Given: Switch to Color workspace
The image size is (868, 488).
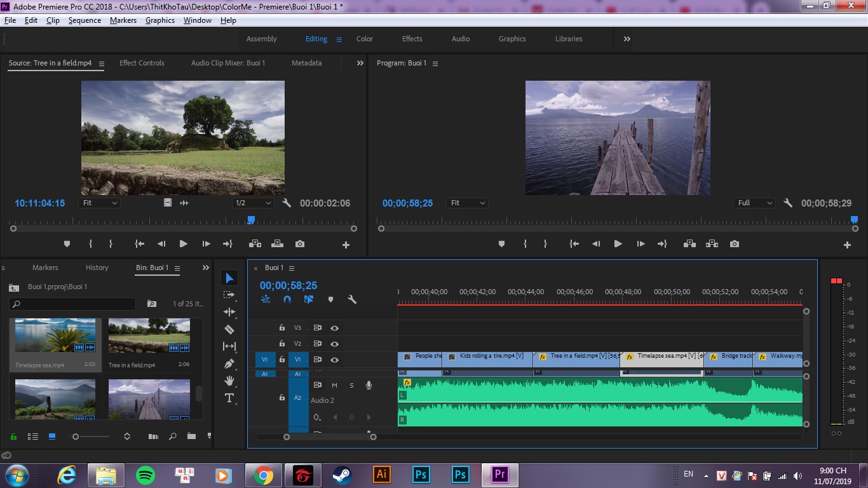Looking at the screenshot, I should [365, 39].
